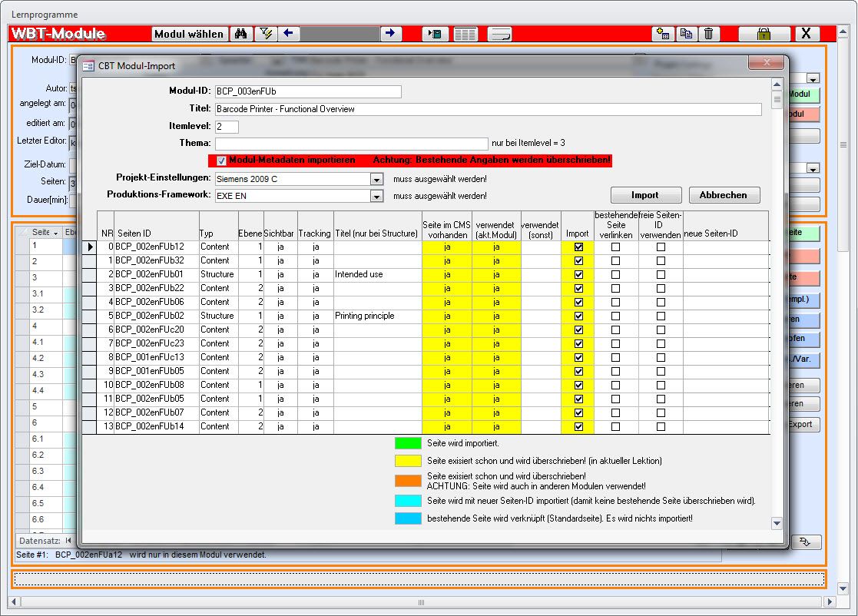Click the add new module icon

click(x=661, y=34)
